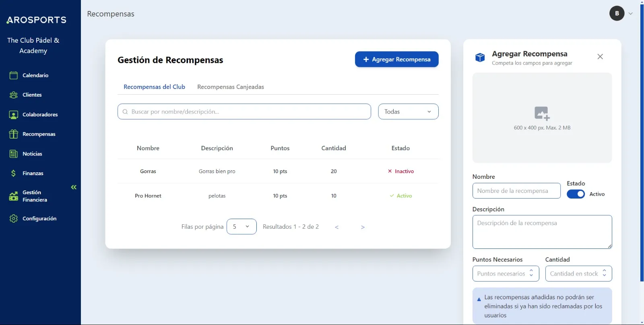Click the Descripción column header
Viewport: 644px width, 325px height.
pyautogui.click(x=217, y=148)
